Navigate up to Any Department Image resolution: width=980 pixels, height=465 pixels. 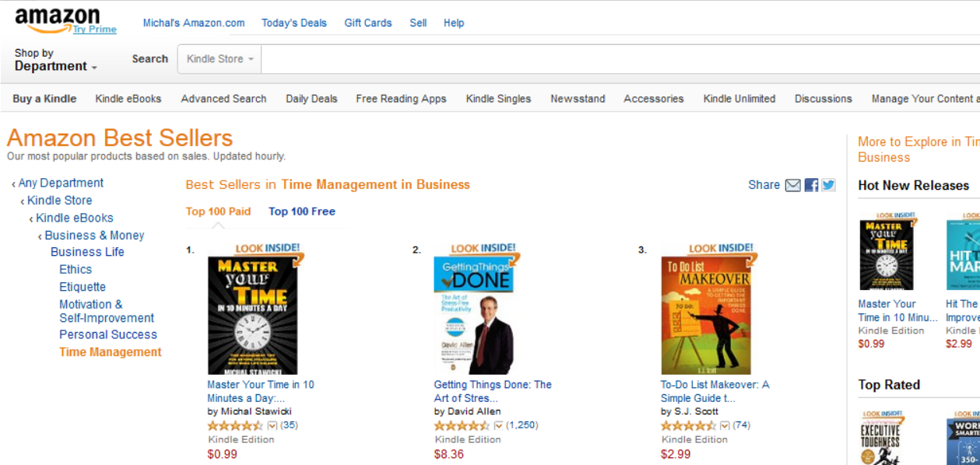tap(61, 183)
